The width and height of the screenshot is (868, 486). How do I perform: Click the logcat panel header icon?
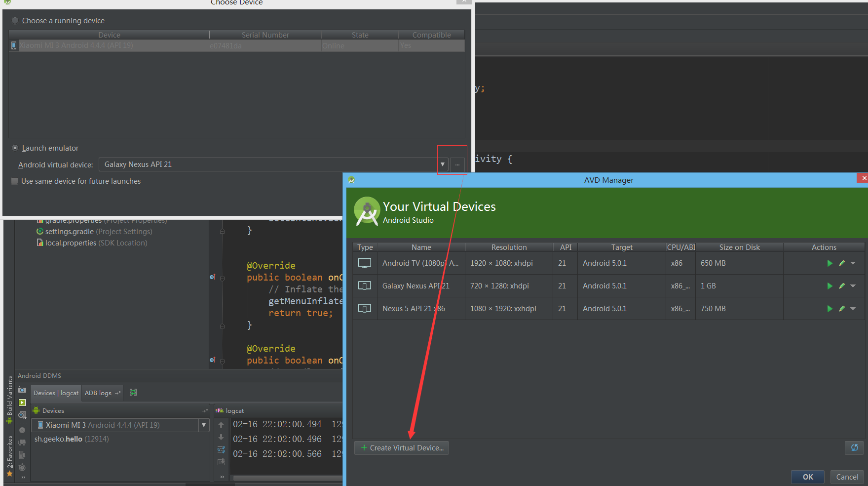pyautogui.click(x=220, y=410)
